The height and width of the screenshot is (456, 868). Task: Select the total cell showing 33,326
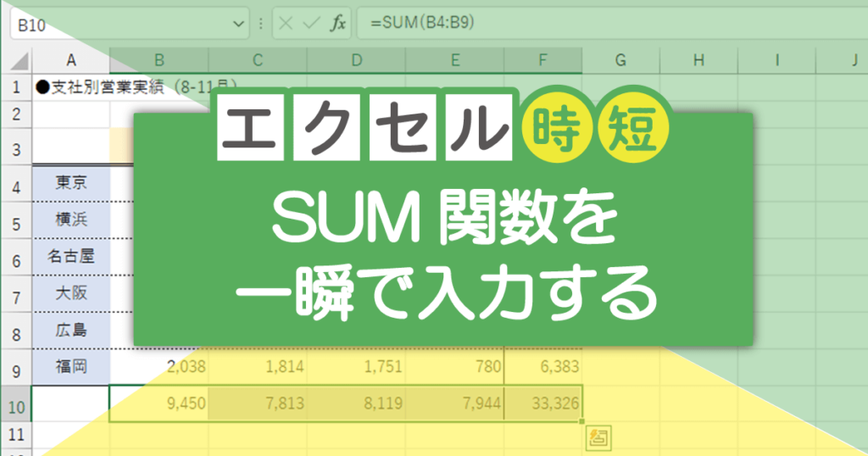click(543, 403)
